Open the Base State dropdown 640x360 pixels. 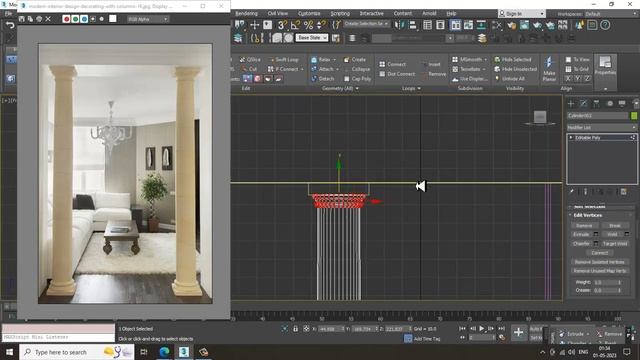pyautogui.click(x=312, y=38)
